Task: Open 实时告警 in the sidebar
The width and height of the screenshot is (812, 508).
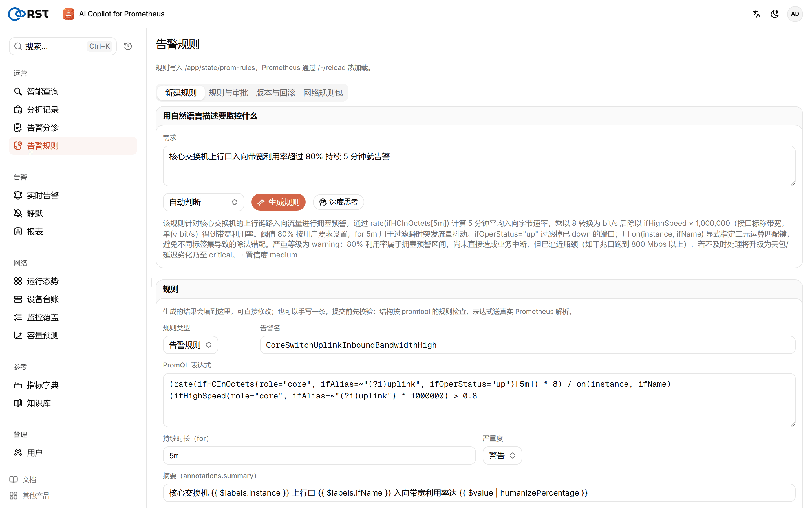Action: click(73, 195)
